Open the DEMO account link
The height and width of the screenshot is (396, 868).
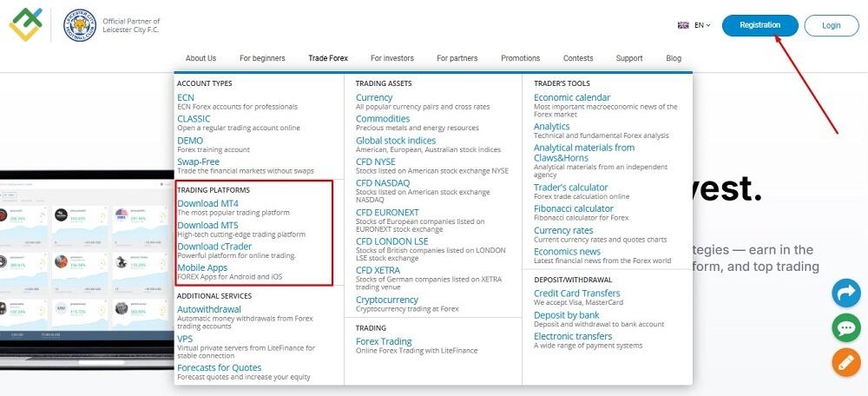[x=190, y=141]
